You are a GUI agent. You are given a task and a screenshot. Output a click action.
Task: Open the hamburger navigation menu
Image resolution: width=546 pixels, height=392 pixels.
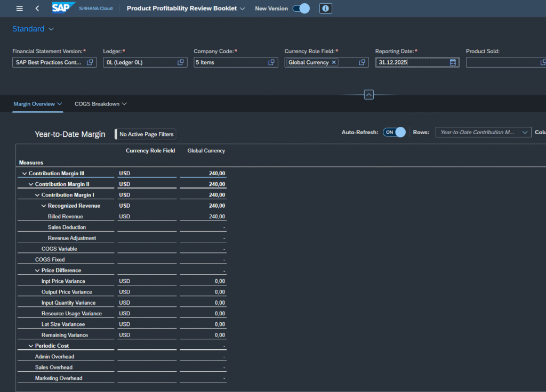click(20, 9)
